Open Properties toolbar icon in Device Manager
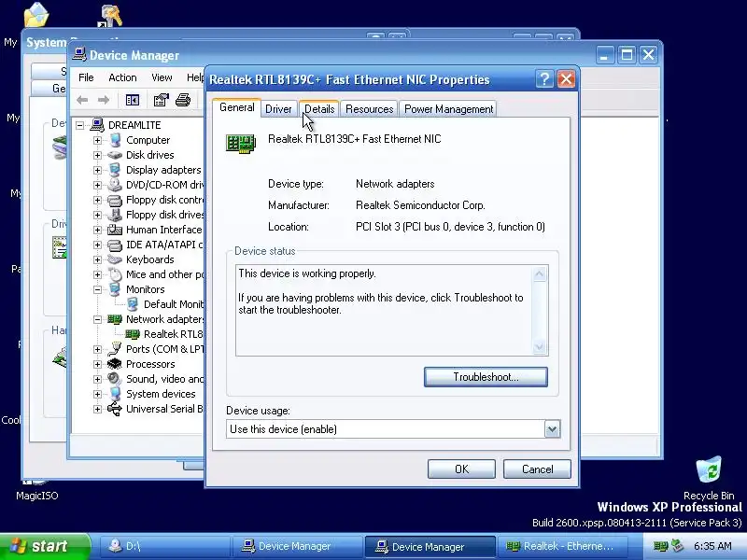This screenshot has height=560, width=747. [161, 100]
